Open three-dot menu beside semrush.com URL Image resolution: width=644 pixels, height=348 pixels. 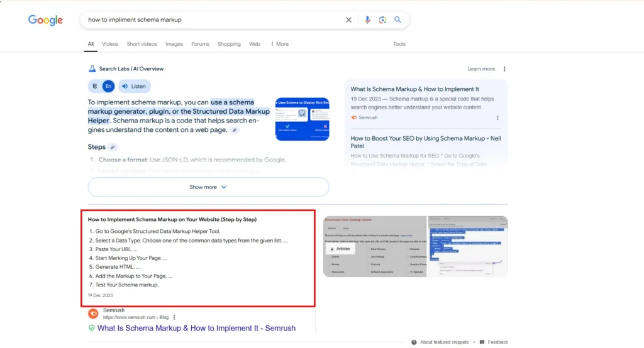(174, 317)
